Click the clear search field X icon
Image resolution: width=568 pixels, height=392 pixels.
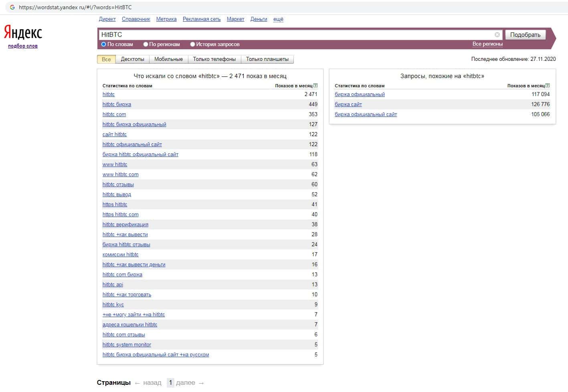[x=497, y=35]
